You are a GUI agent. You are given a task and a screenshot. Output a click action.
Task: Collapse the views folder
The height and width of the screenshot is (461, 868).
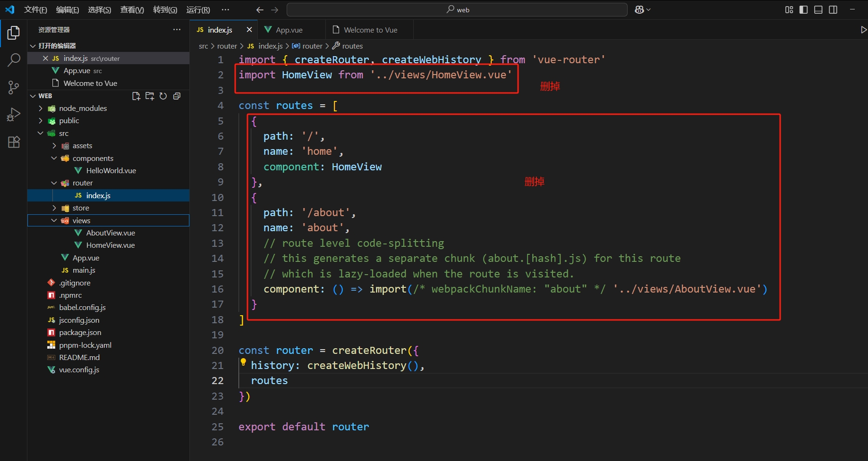[x=81, y=221]
